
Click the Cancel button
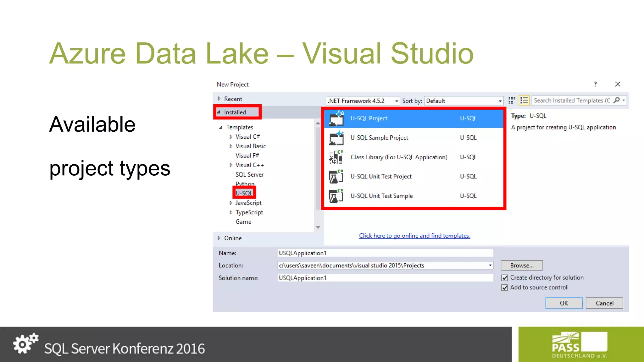(x=604, y=303)
